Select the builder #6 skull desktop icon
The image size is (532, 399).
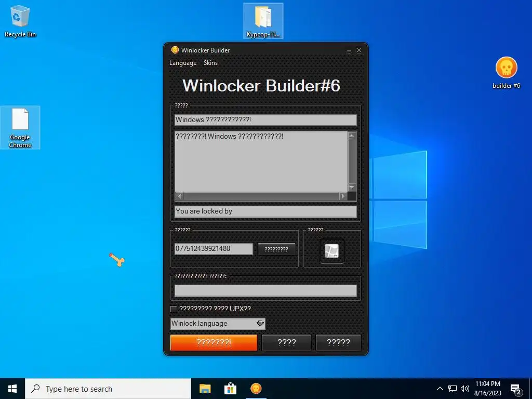pyautogui.click(x=506, y=73)
